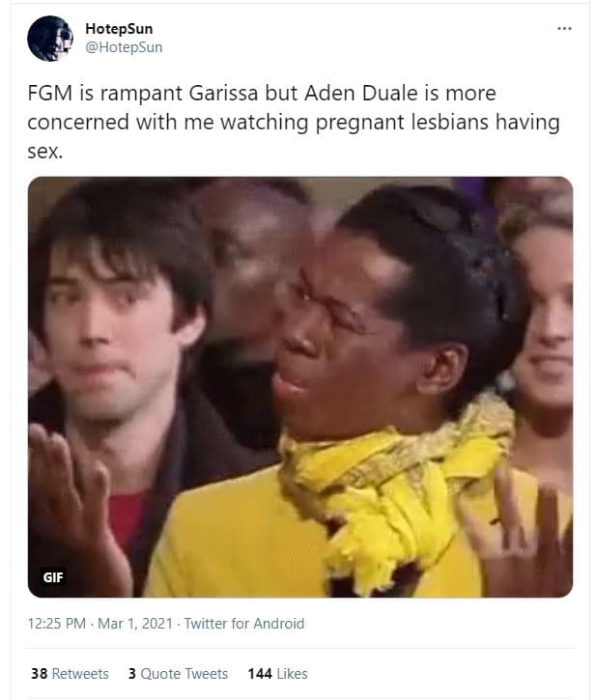Open the three-dot more options menu
Viewport: 596px width, 700px height.
click(564, 29)
